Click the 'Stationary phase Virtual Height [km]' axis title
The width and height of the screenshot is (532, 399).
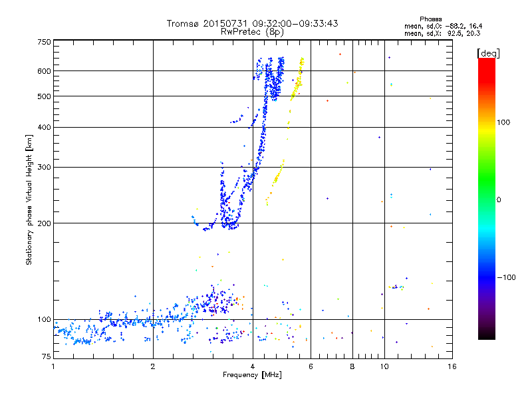pyautogui.click(x=29, y=199)
